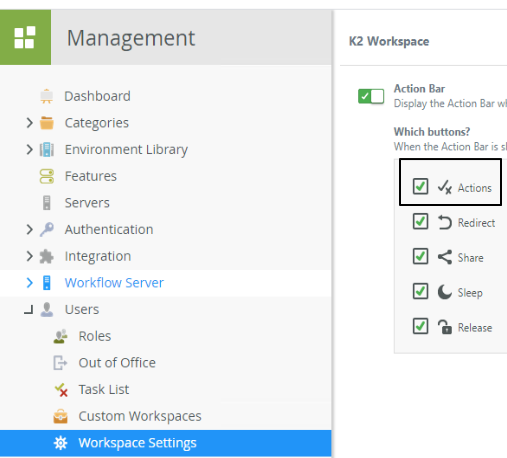
Task: Click the Features toggle-switches icon
Action: click(47, 176)
